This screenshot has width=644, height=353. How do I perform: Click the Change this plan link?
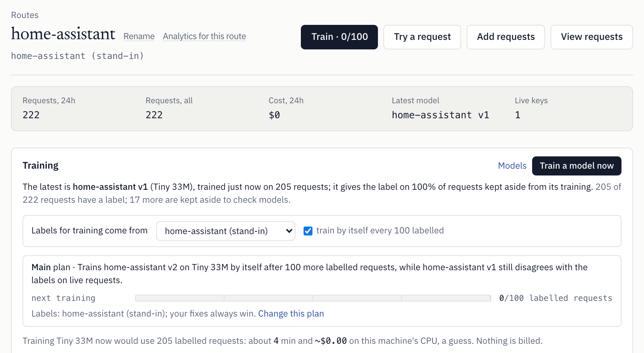pos(291,313)
